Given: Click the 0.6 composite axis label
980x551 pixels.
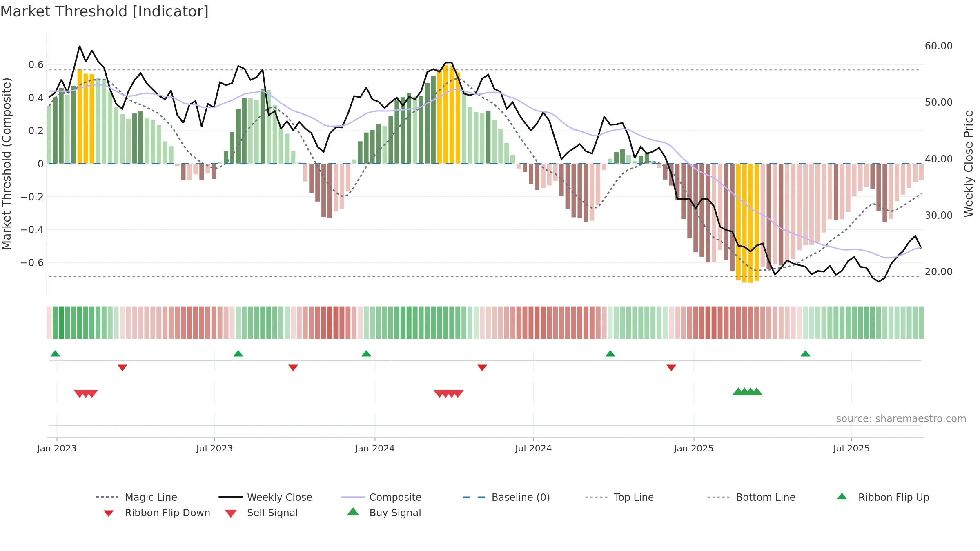Looking at the screenshot, I should [x=36, y=65].
